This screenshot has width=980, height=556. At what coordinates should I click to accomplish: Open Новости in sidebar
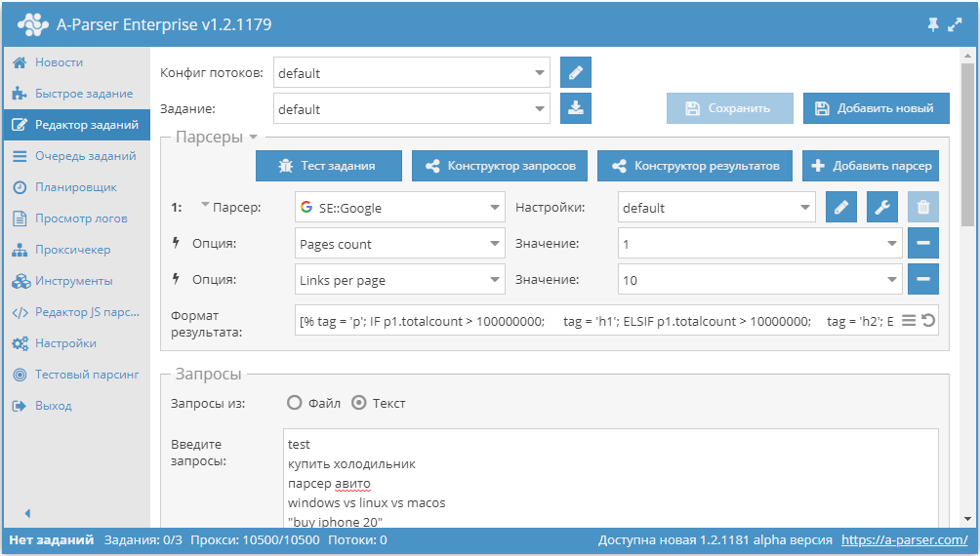(x=77, y=62)
